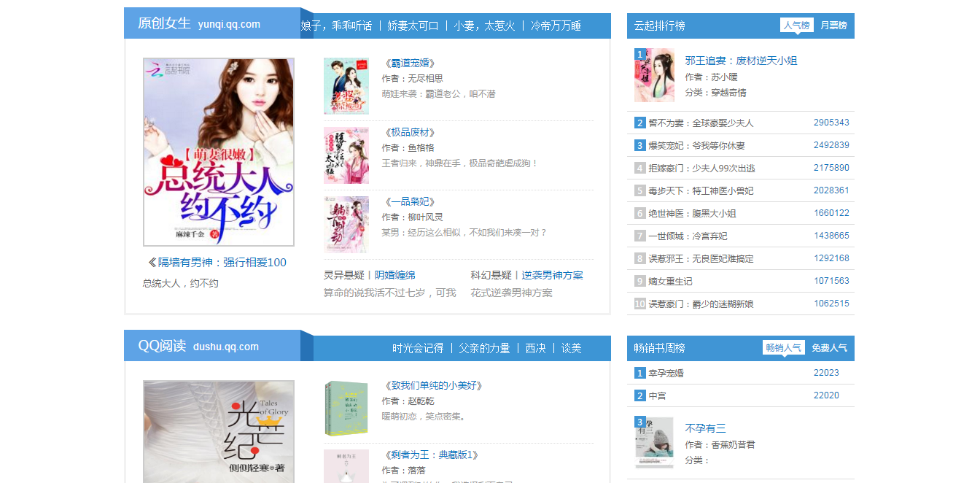Click the popularity count 2905343

[831, 123]
